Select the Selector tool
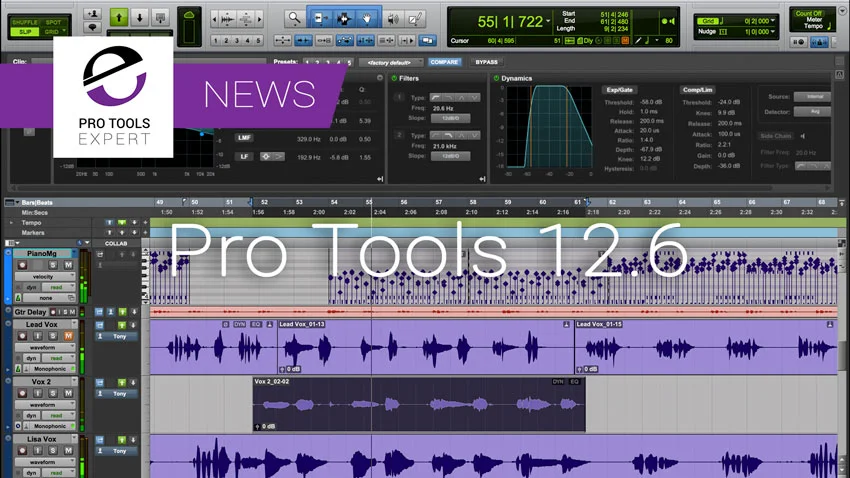850x478 pixels. (344, 19)
